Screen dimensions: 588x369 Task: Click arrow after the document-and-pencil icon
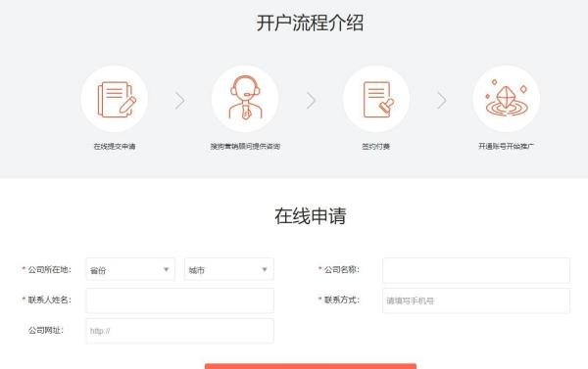pos(180,101)
